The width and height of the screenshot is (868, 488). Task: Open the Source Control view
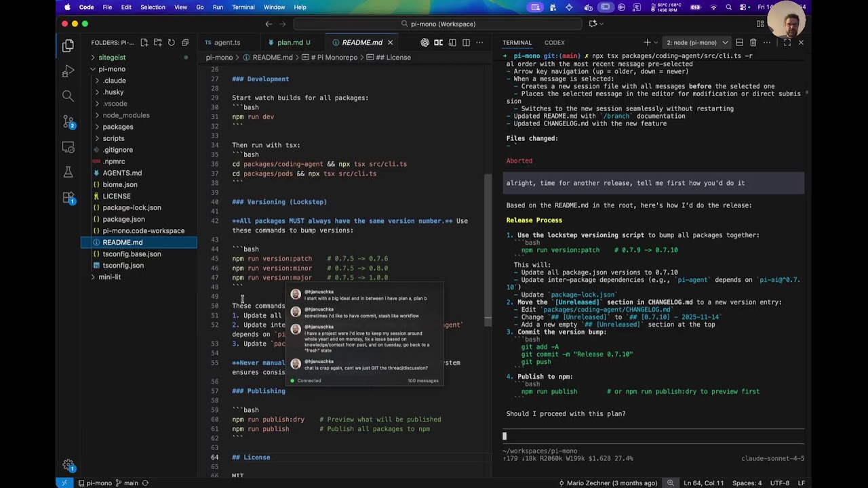pyautogui.click(x=68, y=122)
